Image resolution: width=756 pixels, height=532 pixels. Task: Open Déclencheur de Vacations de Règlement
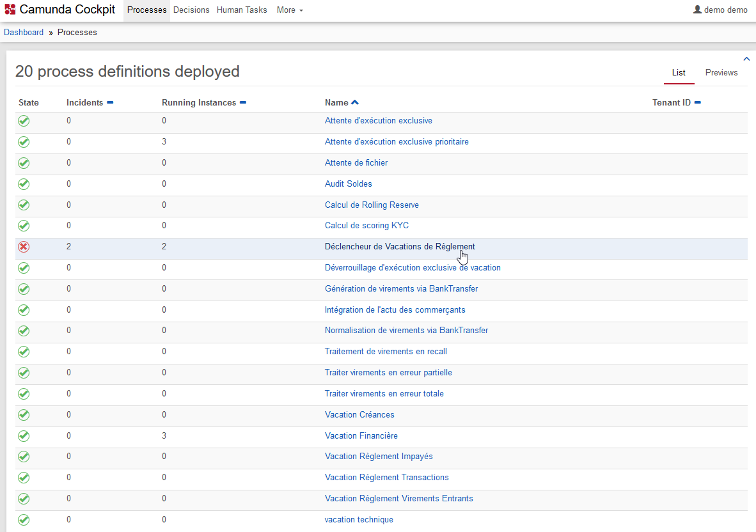[400, 246]
